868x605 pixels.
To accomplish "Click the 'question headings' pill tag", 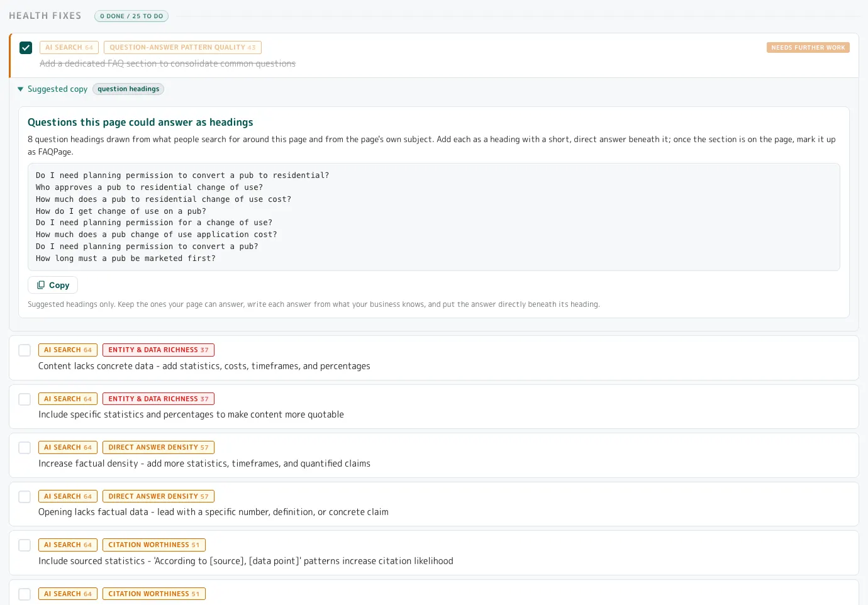I will pyautogui.click(x=128, y=89).
